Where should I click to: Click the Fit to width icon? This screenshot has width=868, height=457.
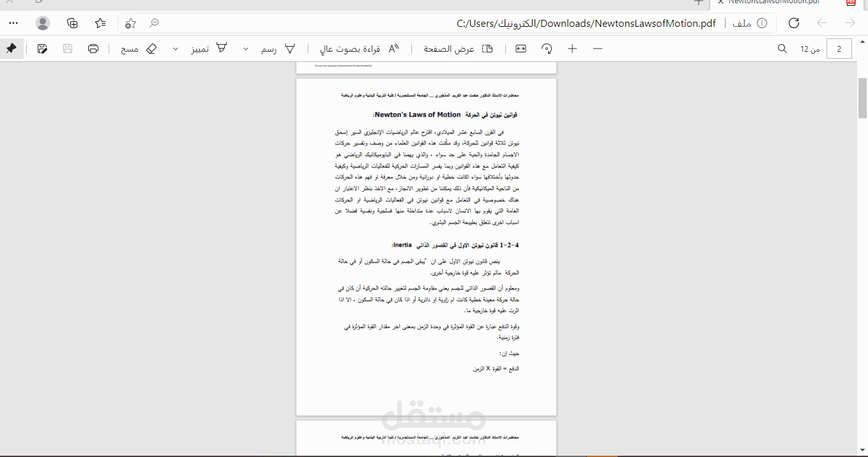[521, 49]
